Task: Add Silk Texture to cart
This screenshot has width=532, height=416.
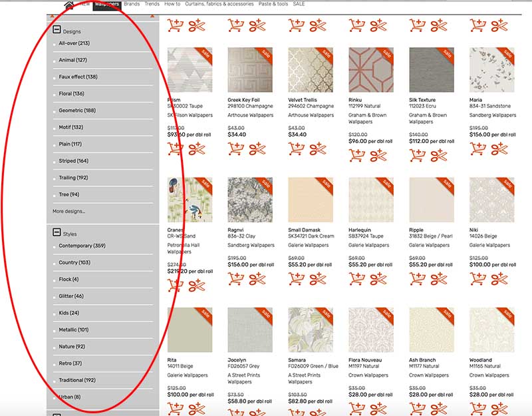Action: [x=417, y=156]
